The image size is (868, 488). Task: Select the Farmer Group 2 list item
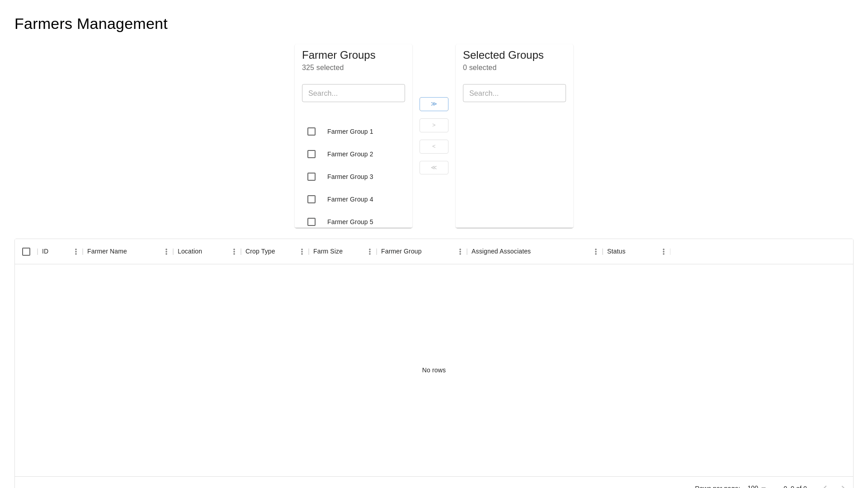coord(350,154)
